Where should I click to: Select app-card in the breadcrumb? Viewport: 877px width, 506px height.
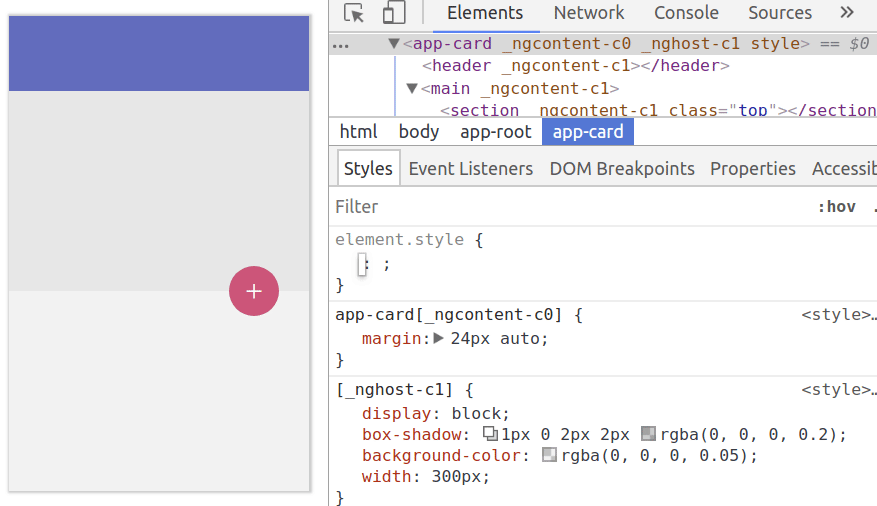pos(588,132)
